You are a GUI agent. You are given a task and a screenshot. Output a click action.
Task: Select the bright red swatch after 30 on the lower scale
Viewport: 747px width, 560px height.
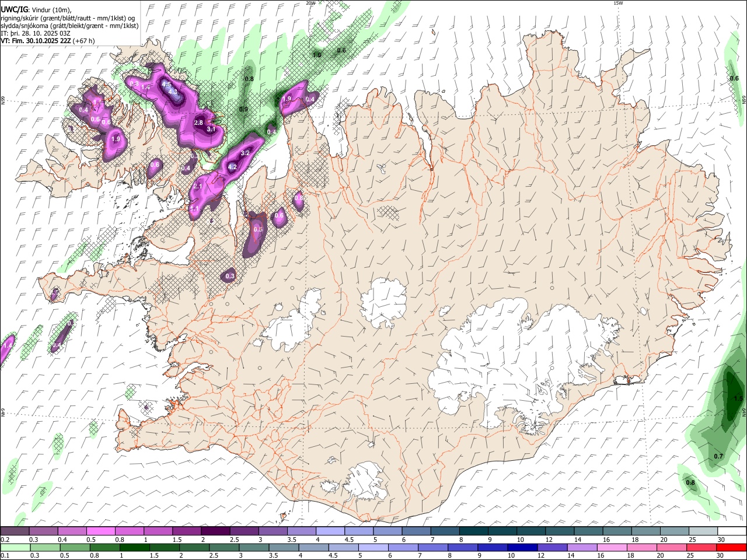pos(731,547)
